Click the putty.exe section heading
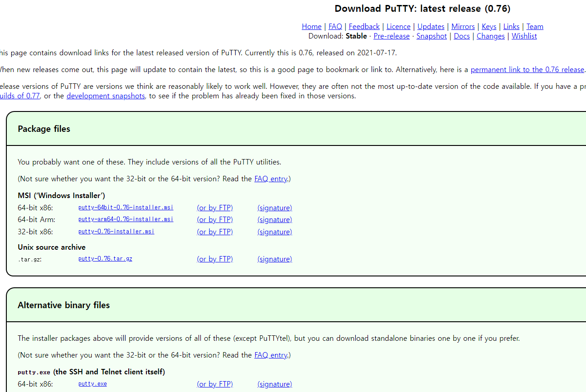Image resolution: width=586 pixels, height=392 pixels. [91, 372]
